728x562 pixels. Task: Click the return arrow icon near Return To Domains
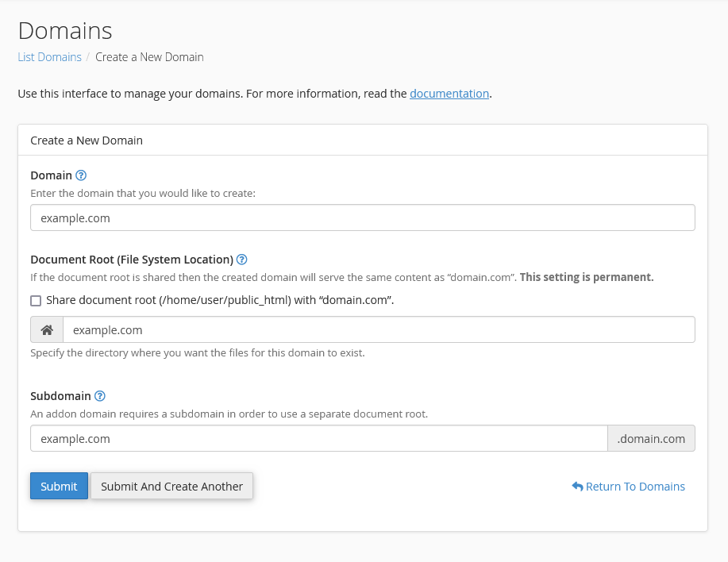tap(577, 486)
